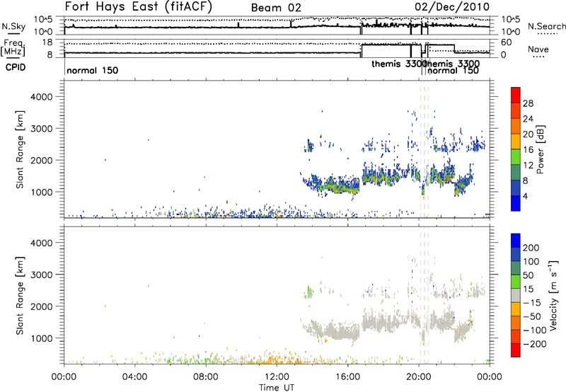Image resolution: width=566 pixels, height=392 pixels.
Task: Click the 'Nave' legend label
Action: [x=538, y=49]
